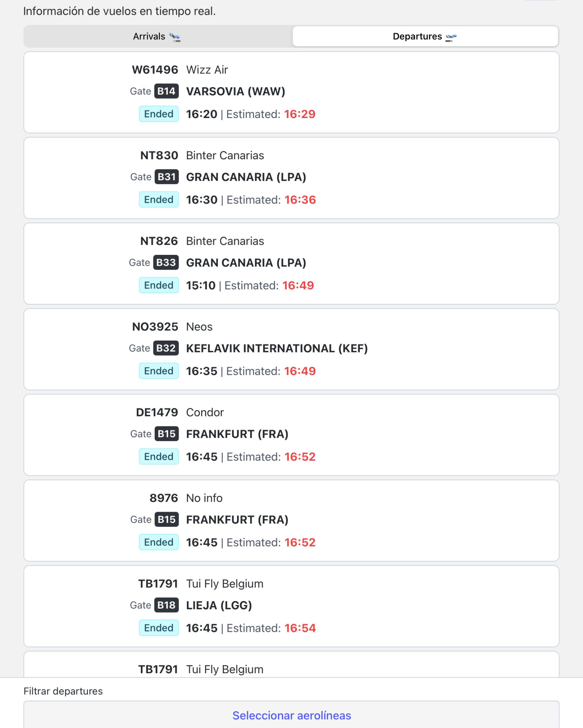The height and width of the screenshot is (728, 583).
Task: Click KEFLAVIK INTERNATIONAL (KEF) destination
Action: [x=277, y=348]
